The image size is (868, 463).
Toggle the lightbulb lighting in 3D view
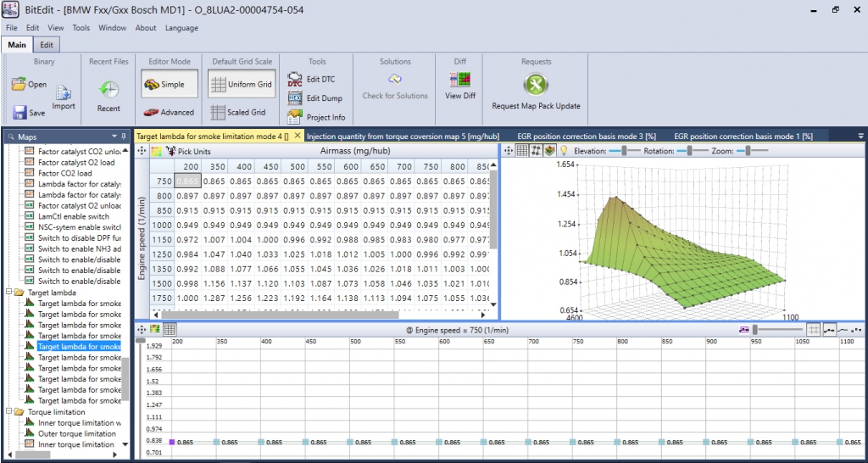click(x=564, y=150)
